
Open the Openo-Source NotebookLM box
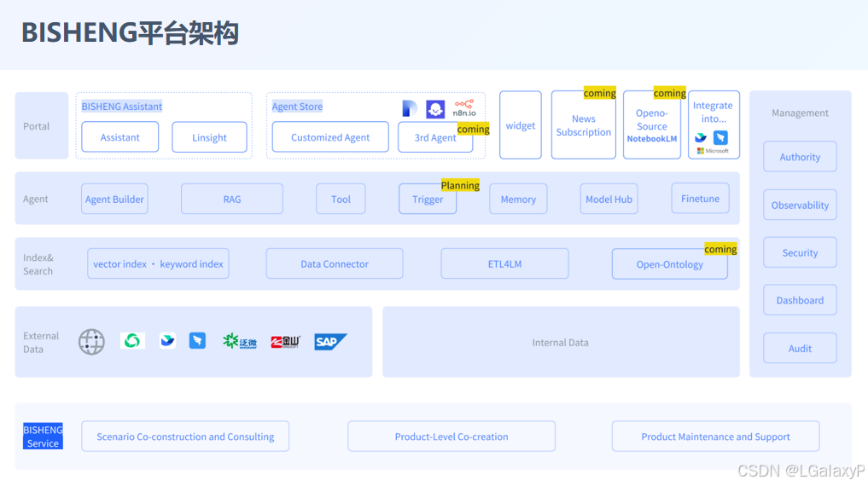[652, 125]
